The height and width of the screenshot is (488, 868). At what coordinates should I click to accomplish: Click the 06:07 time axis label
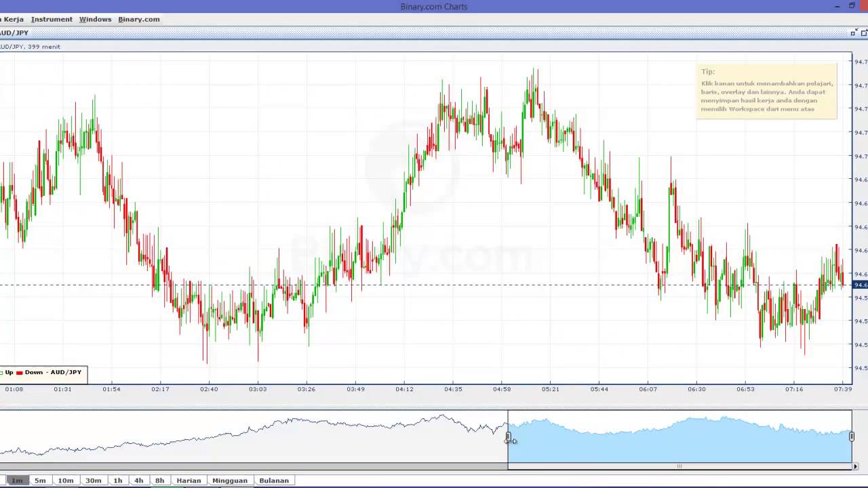[648, 389]
